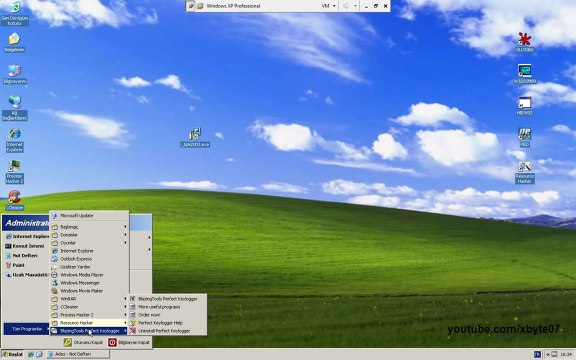Image resolution: width=576 pixels, height=360 pixels.
Task: Launch Windows Media Player
Action: click(x=89, y=275)
